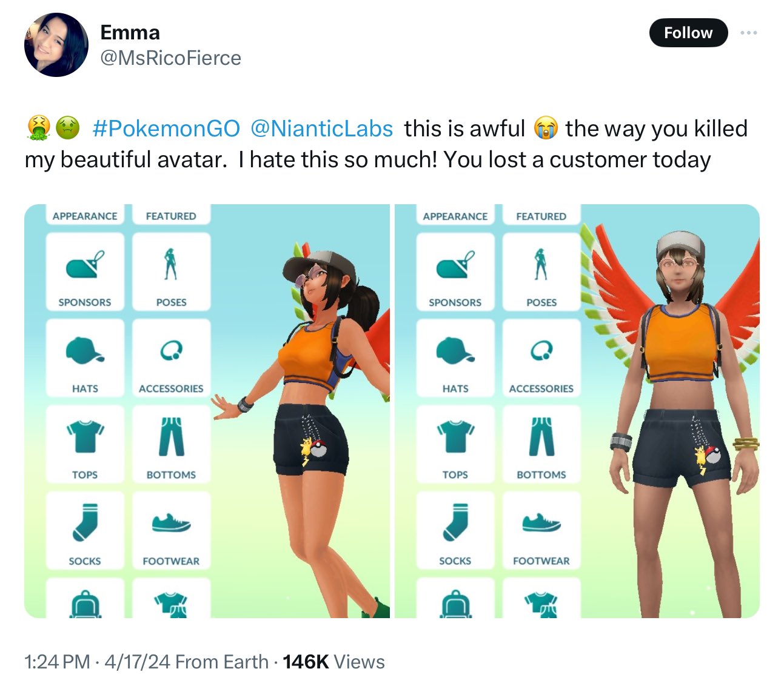
Task: Open the #PokemonGO hashtag link
Action: [x=166, y=128]
